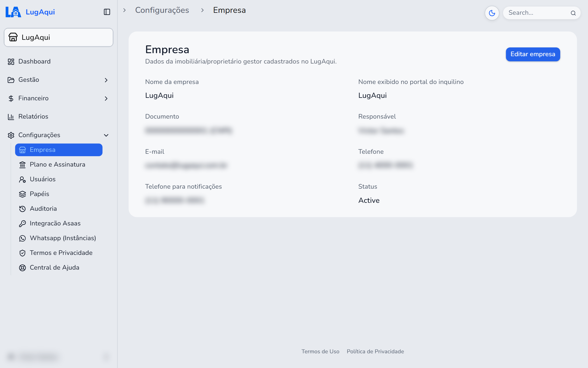Open the blurred user profile at sidebar bottom
Screen dimensions: 588x368
(x=59, y=357)
